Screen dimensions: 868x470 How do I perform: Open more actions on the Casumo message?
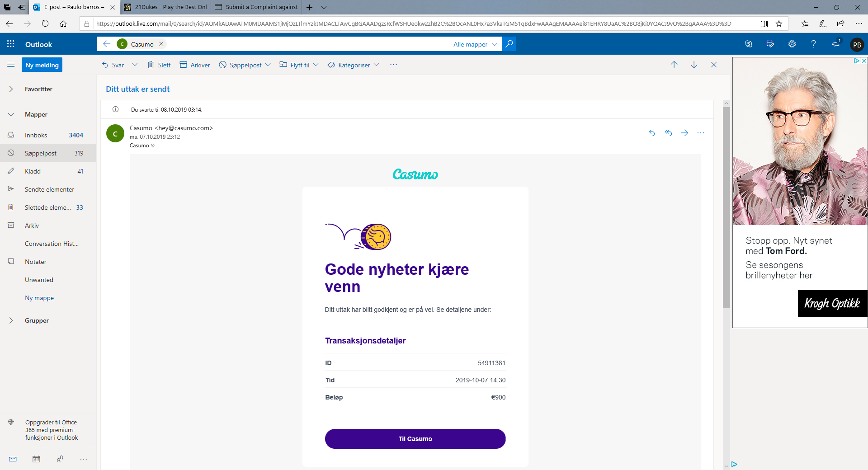pyautogui.click(x=701, y=133)
